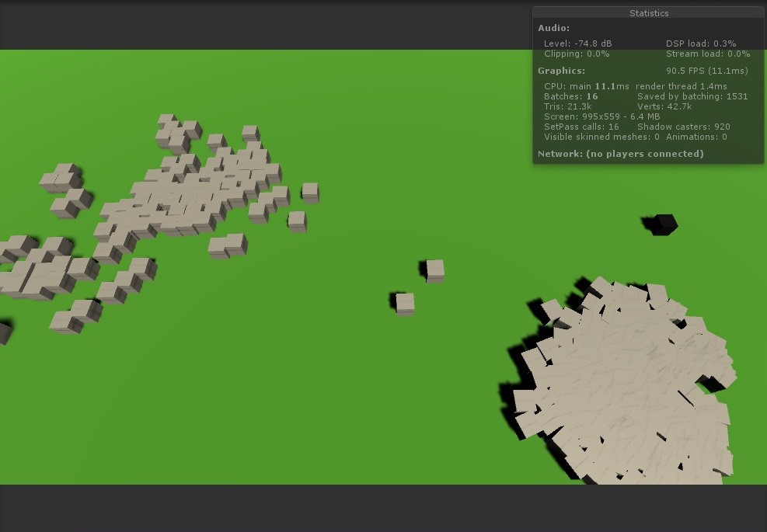Click the lone black cube in scene
The width and height of the screenshot is (767, 532).
click(x=664, y=225)
